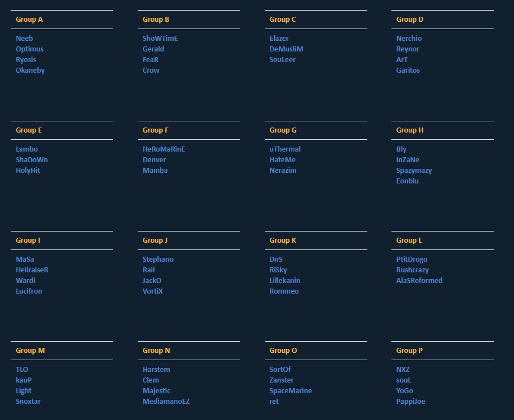
Task: Open MaSa's link in Group I
Action: coord(25,259)
